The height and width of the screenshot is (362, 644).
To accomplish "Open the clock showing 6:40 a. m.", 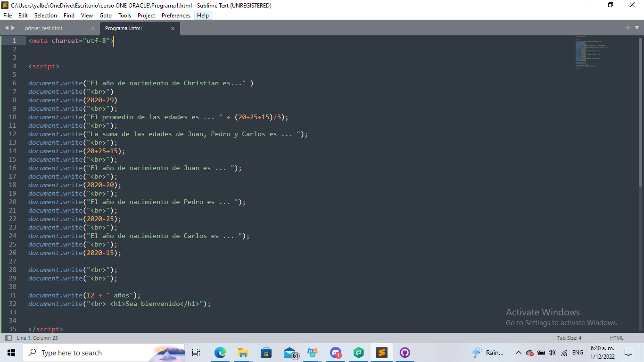I will point(603,353).
